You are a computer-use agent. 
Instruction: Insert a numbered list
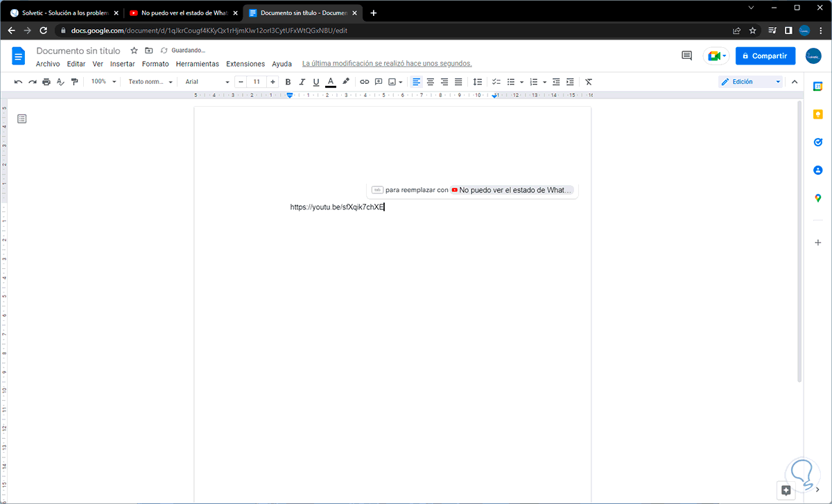[534, 82]
